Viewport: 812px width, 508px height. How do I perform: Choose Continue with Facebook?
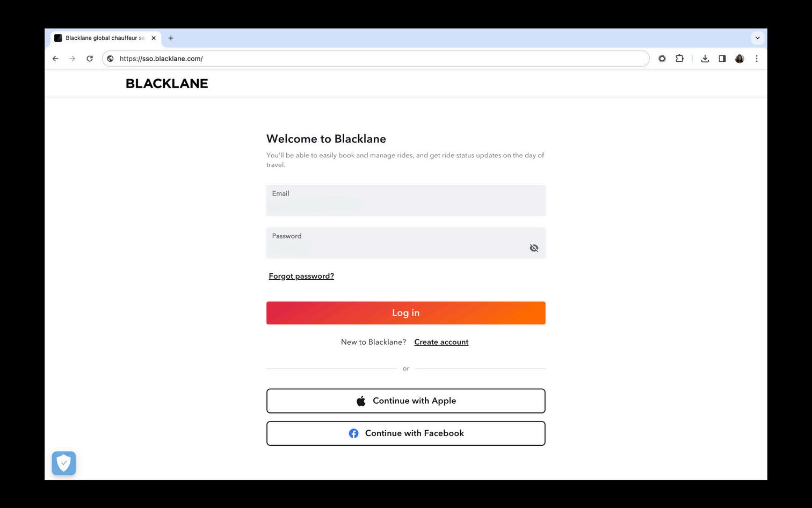click(x=406, y=433)
